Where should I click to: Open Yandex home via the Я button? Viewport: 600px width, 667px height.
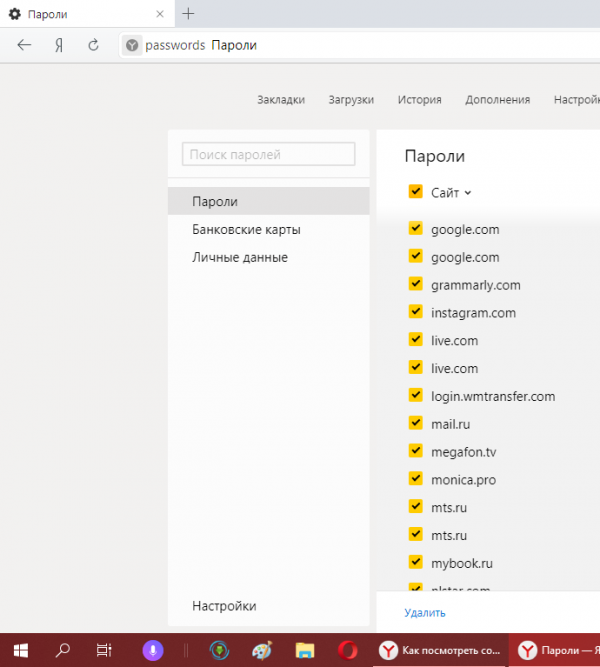click(59, 45)
